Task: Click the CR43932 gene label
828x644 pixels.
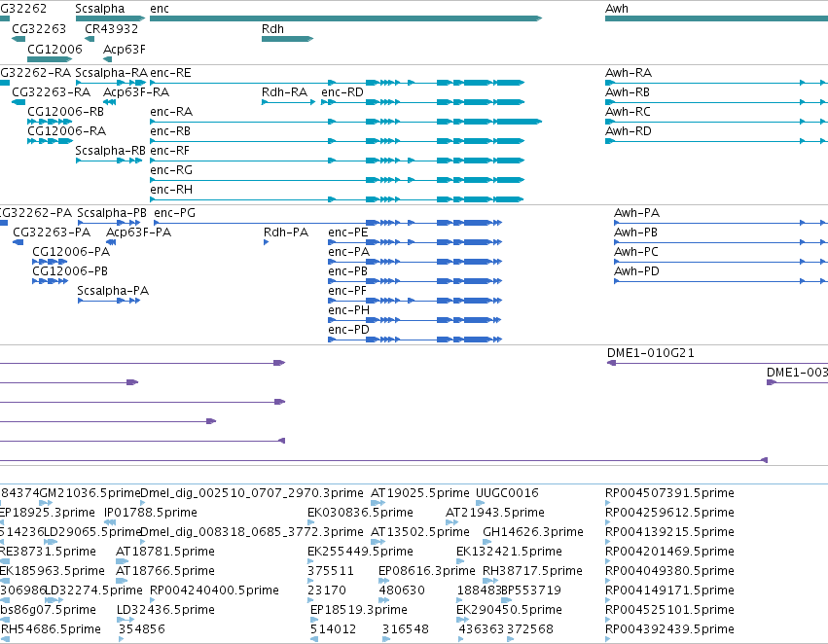Action: 112,29
